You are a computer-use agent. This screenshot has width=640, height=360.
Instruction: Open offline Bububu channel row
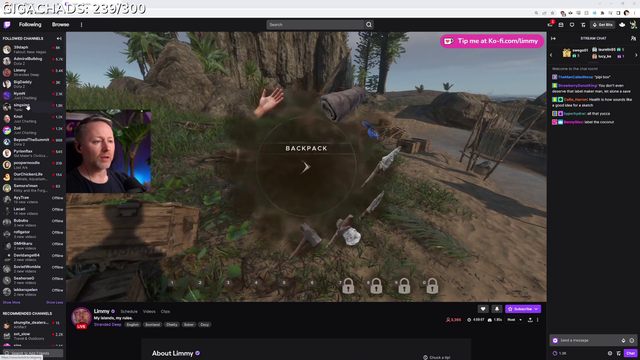tap(33, 222)
